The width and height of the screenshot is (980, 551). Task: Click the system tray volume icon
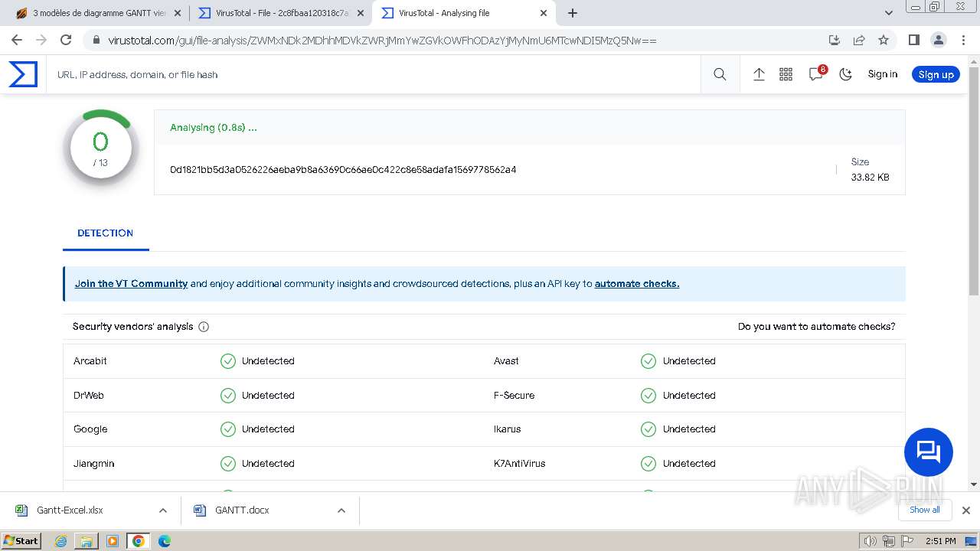click(x=871, y=541)
